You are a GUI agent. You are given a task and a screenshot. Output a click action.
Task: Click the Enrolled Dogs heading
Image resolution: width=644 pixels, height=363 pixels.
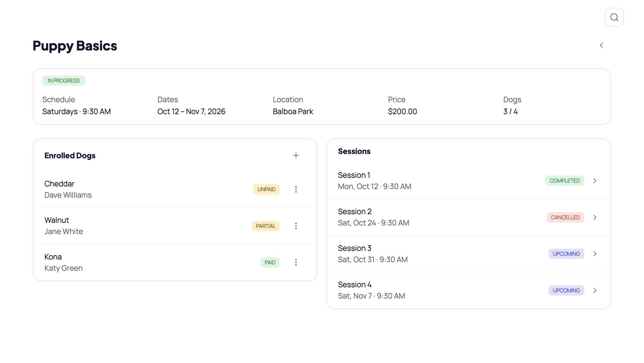coord(70,156)
